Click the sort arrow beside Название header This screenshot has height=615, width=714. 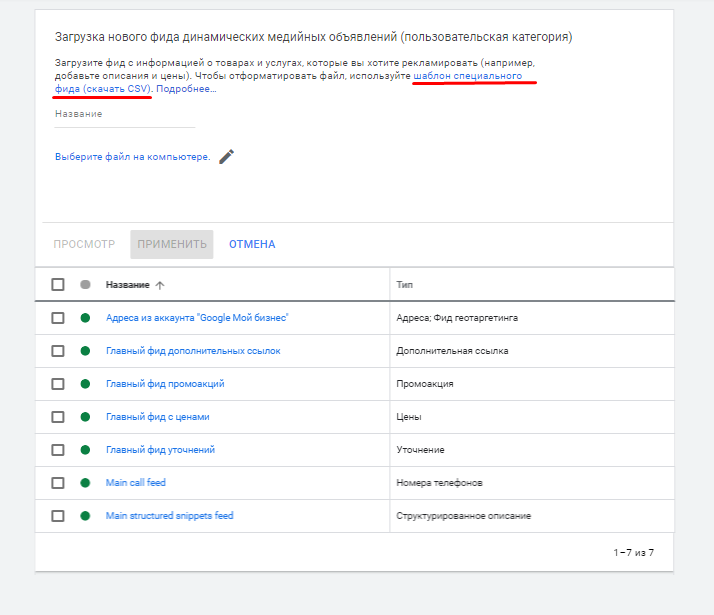(160, 285)
